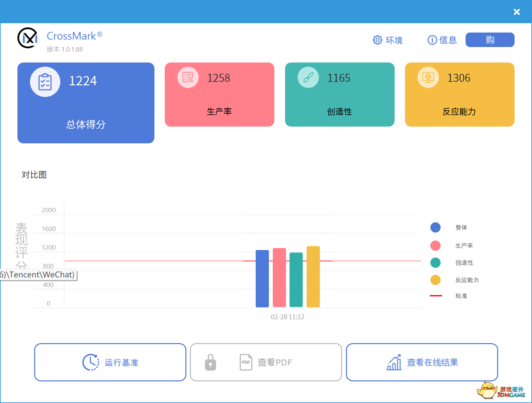Toggle the 生产率 legend marker

tap(436, 245)
